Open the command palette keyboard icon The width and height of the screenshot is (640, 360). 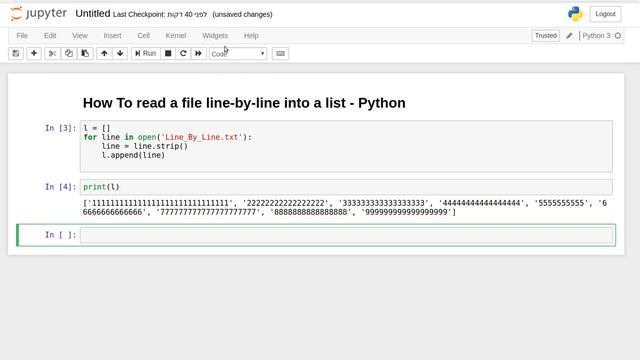280,53
